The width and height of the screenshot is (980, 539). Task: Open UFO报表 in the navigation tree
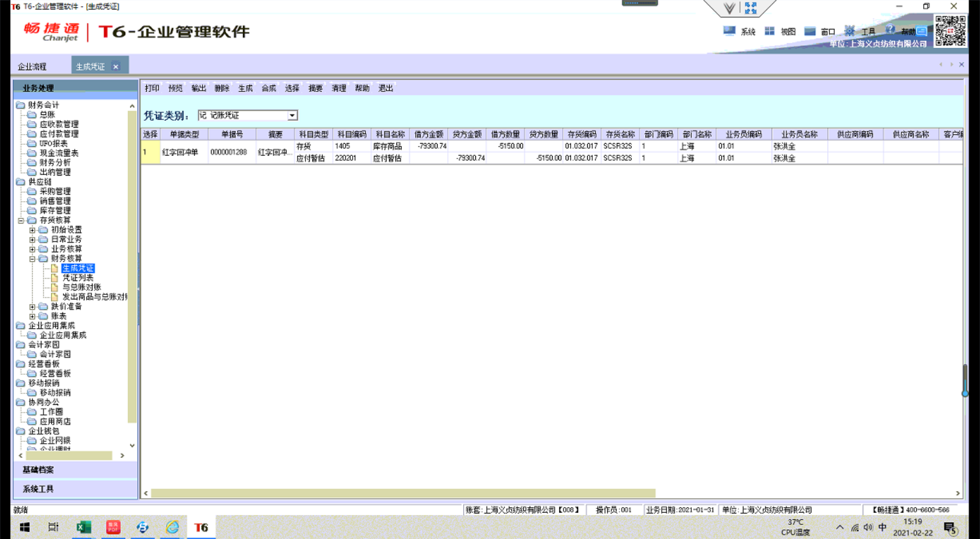[x=54, y=144]
